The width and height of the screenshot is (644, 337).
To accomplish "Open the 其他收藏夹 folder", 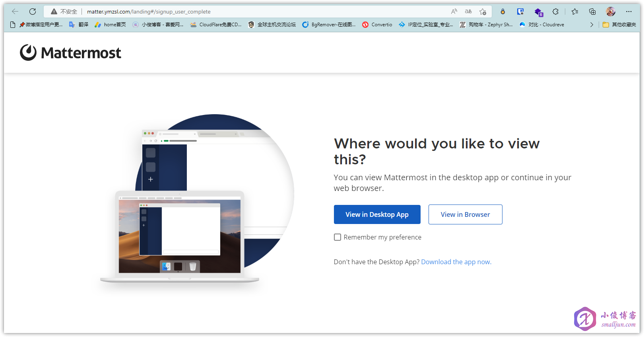I will [619, 25].
